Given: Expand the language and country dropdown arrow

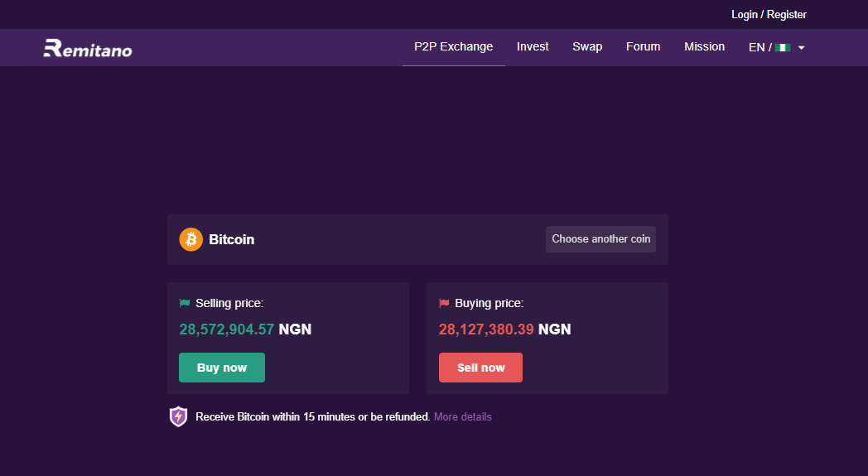Looking at the screenshot, I should pyautogui.click(x=802, y=48).
